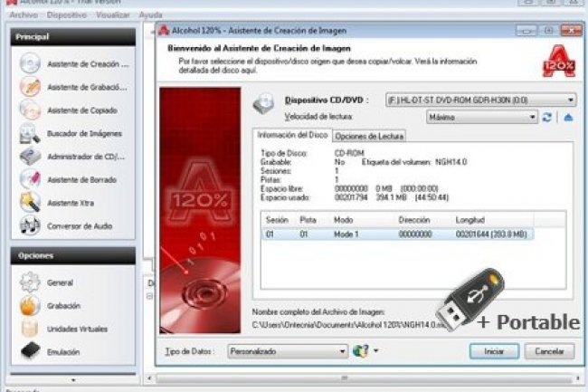This screenshot has height=392, width=588.
Task: Click the CD/DVD drive icon
Action: point(263,104)
